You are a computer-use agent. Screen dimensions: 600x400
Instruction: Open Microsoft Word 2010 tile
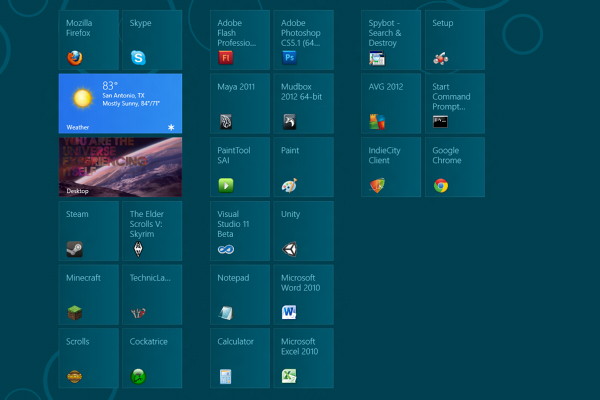pos(304,295)
